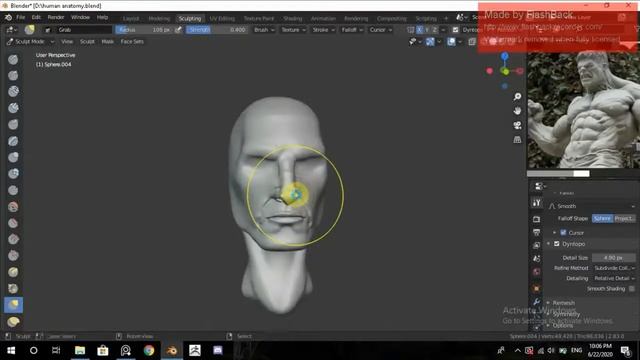Select the Layer brush
Image resolution: width=640 pixels, height=360 pixels.
tap(13, 141)
